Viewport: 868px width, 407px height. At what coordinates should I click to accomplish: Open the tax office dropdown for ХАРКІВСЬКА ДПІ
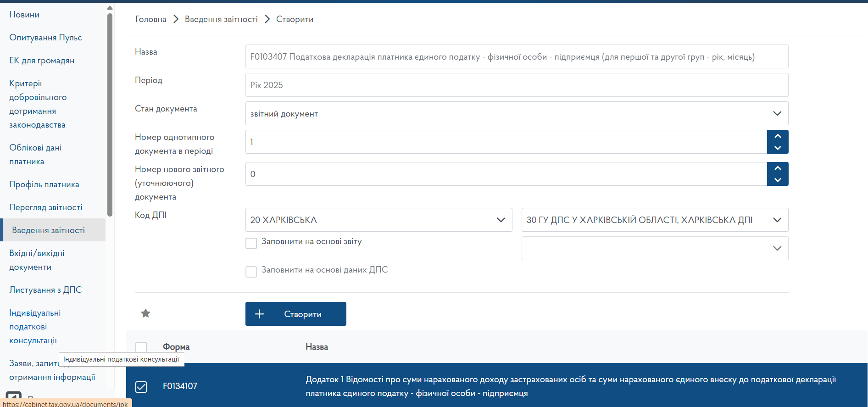pos(655,220)
